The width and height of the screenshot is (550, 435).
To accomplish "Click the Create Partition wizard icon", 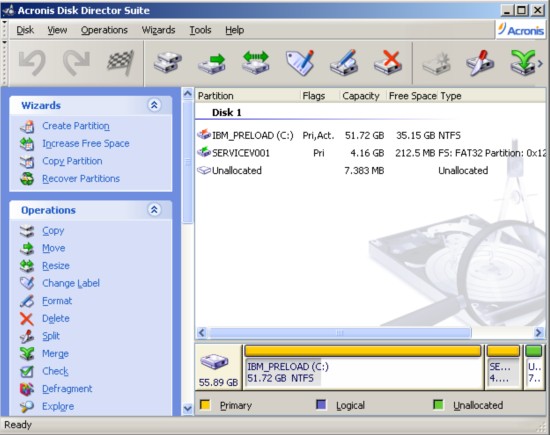I will click(x=27, y=126).
